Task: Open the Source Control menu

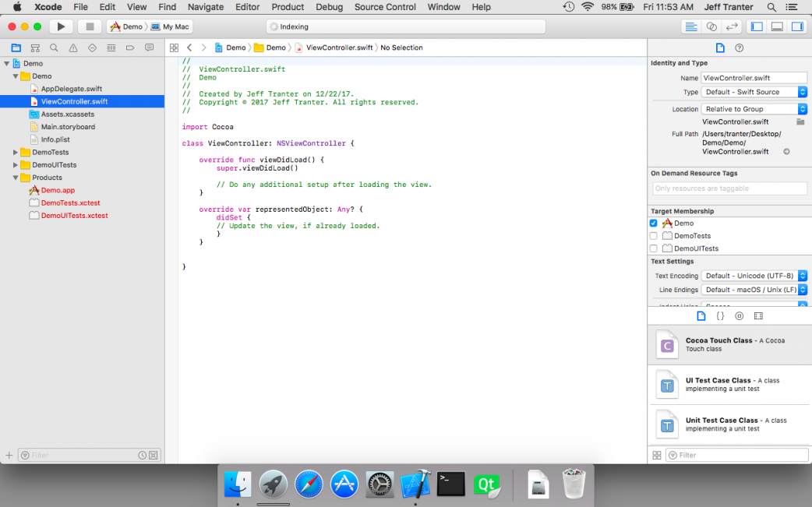Action: (x=385, y=7)
